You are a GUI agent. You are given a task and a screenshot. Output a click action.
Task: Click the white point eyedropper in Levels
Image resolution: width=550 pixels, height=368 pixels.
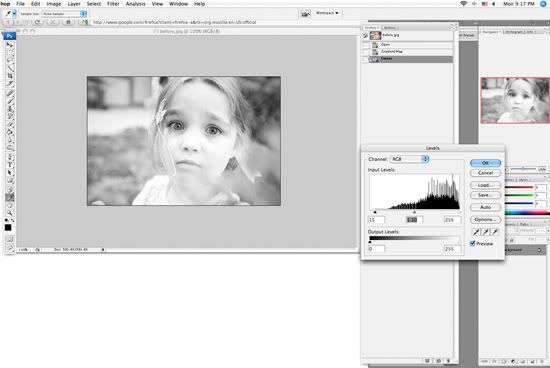(x=495, y=232)
